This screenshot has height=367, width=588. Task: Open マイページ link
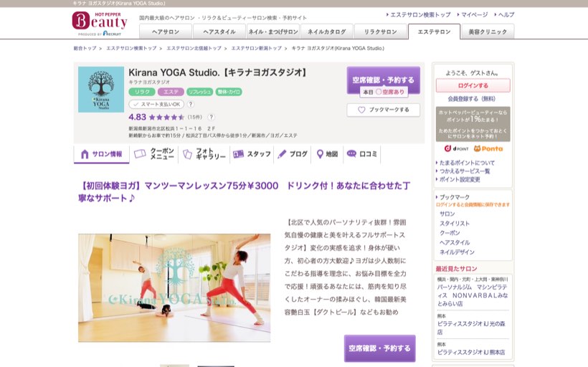(474, 15)
